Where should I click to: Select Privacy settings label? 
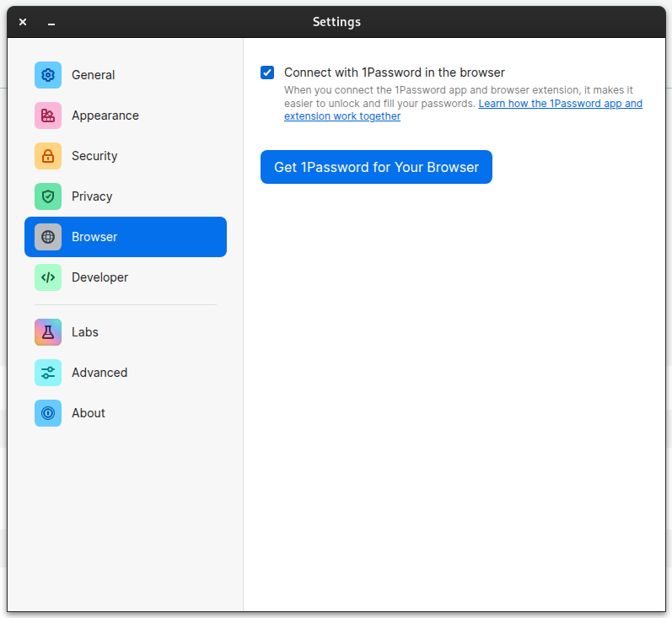pos(92,196)
